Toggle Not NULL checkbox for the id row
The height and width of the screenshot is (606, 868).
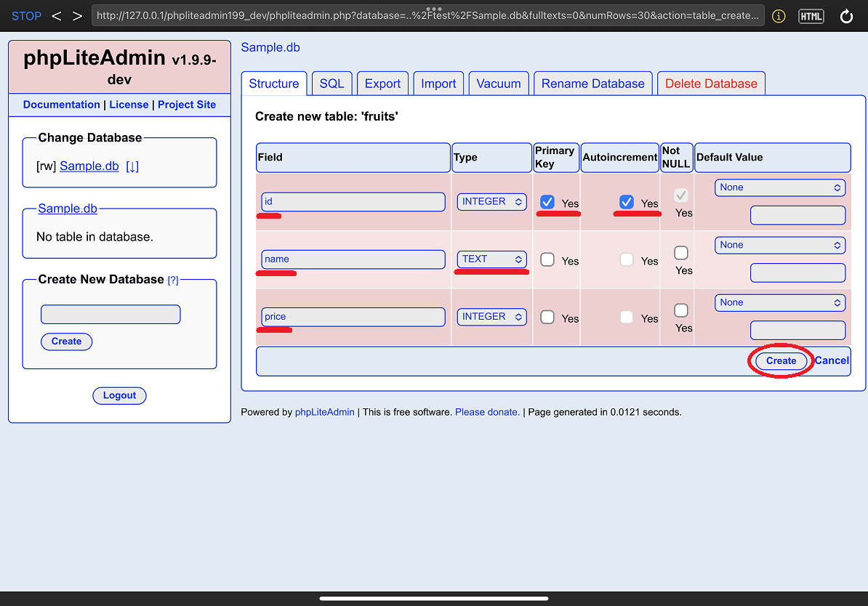tap(681, 195)
